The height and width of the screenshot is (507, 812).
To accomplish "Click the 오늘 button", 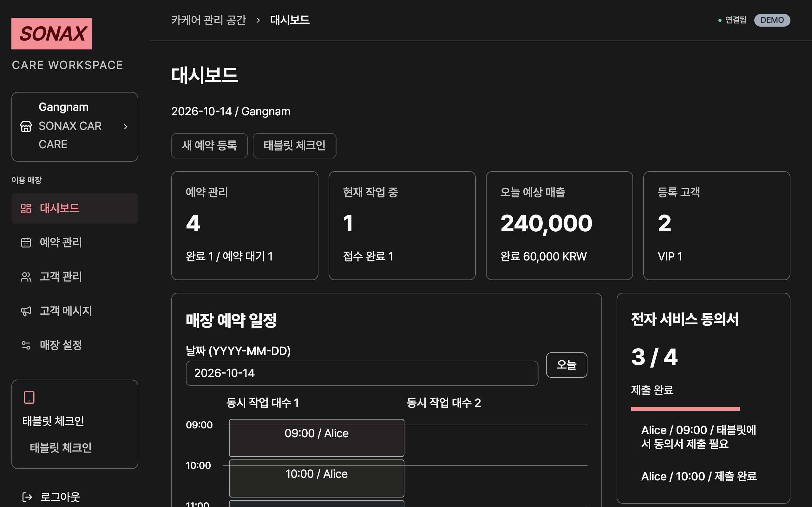I will click(566, 365).
